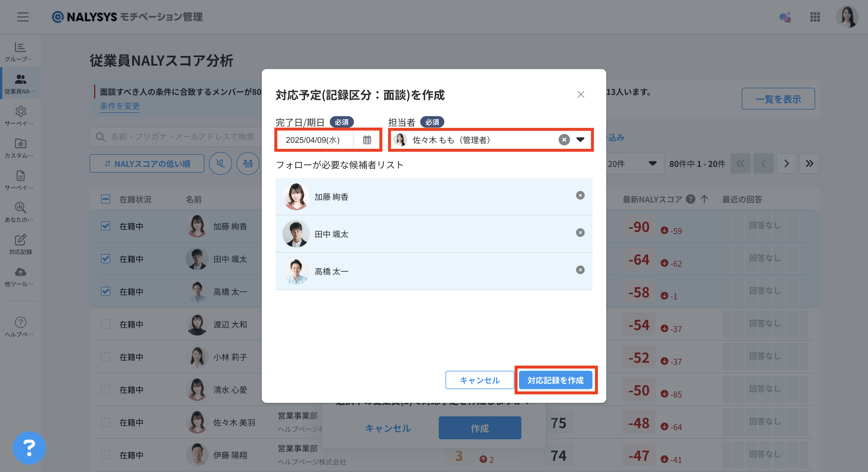
Task: Click 一覧を表示 button
Action: pos(778,99)
